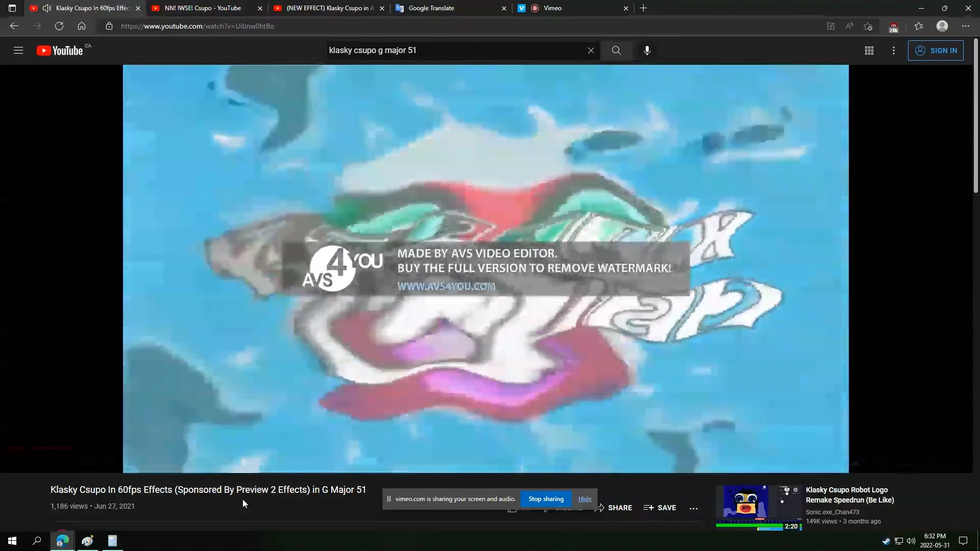Mute the Klasky Csupo tab via its speaker icon
The image size is (980, 551).
click(47, 8)
